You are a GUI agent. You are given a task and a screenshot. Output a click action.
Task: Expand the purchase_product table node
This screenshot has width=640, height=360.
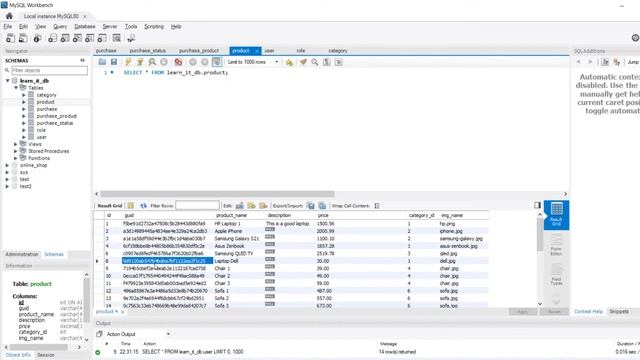point(24,116)
